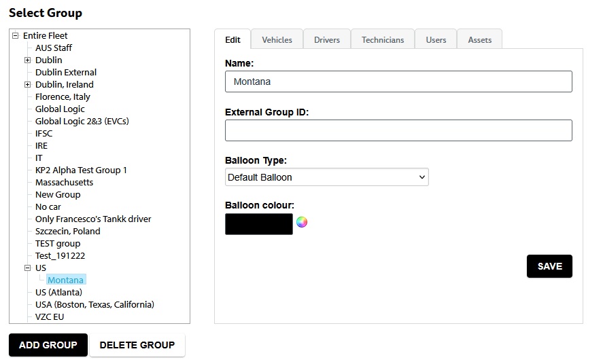Switch to the Edit tab
This screenshot has width=603, height=364.
(x=232, y=39)
